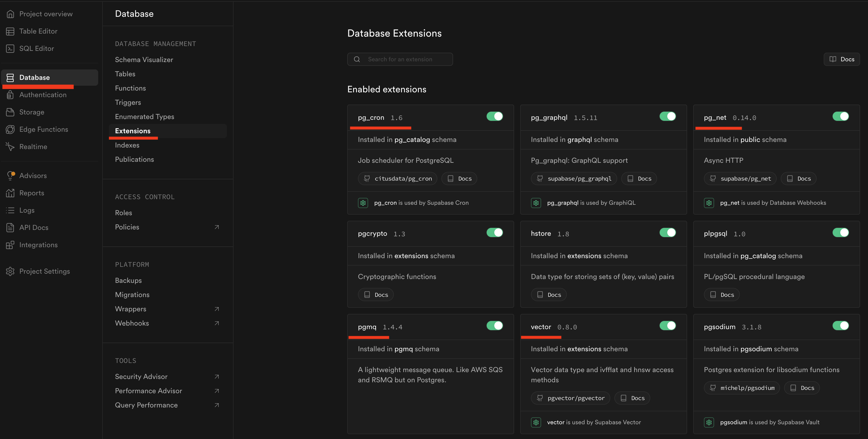Click external arrow next to Webhooks
The height and width of the screenshot is (439, 868).
217,323
